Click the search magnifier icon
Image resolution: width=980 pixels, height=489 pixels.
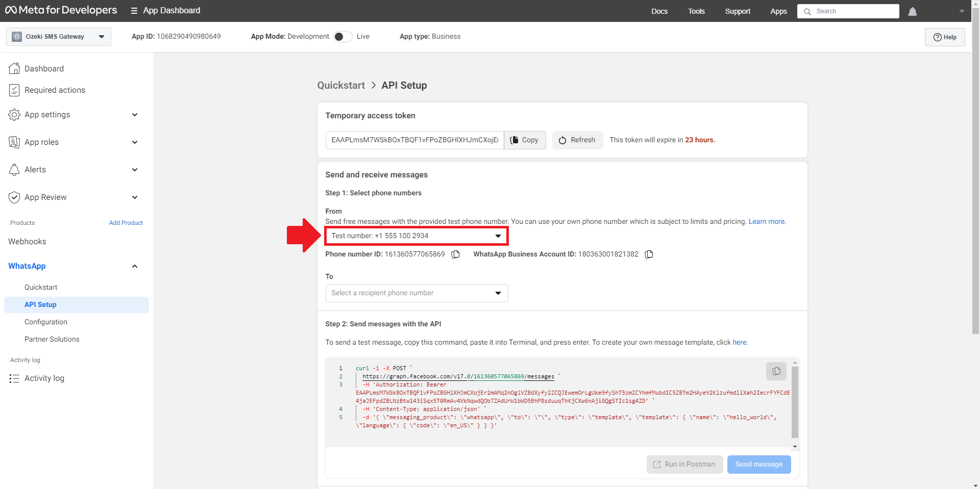[x=807, y=11]
